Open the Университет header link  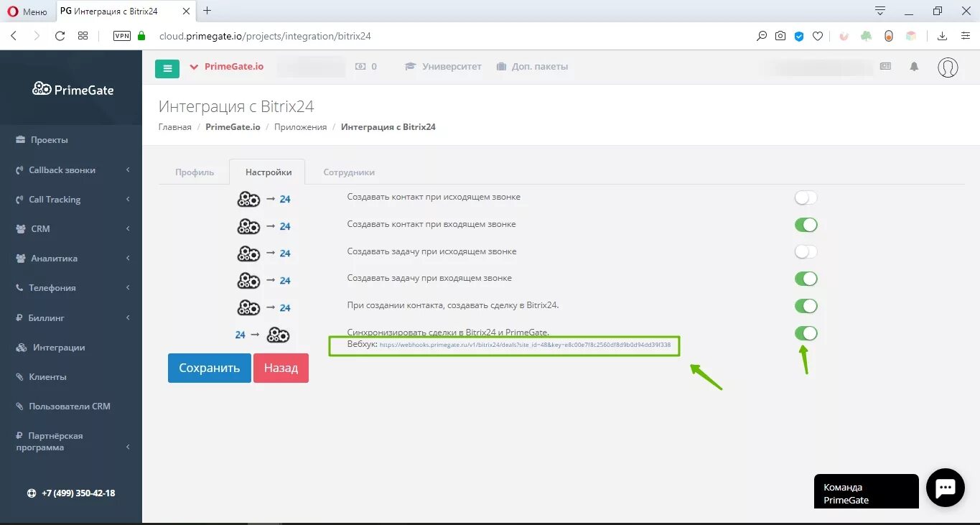pos(444,66)
